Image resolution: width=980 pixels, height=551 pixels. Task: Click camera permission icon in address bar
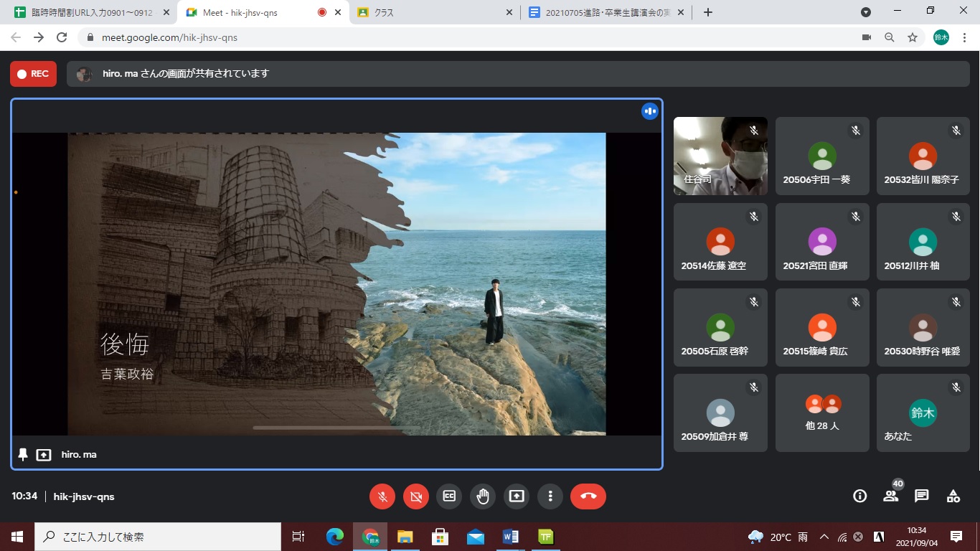(866, 37)
